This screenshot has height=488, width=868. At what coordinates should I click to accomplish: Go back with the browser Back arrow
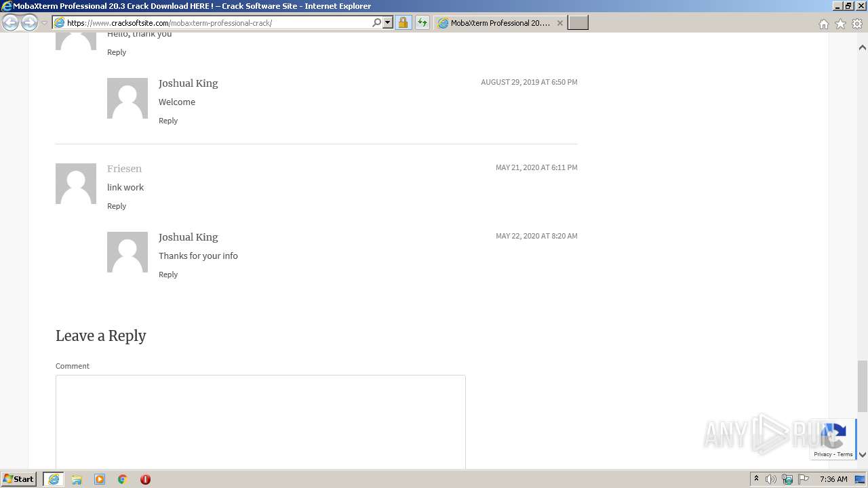point(10,23)
